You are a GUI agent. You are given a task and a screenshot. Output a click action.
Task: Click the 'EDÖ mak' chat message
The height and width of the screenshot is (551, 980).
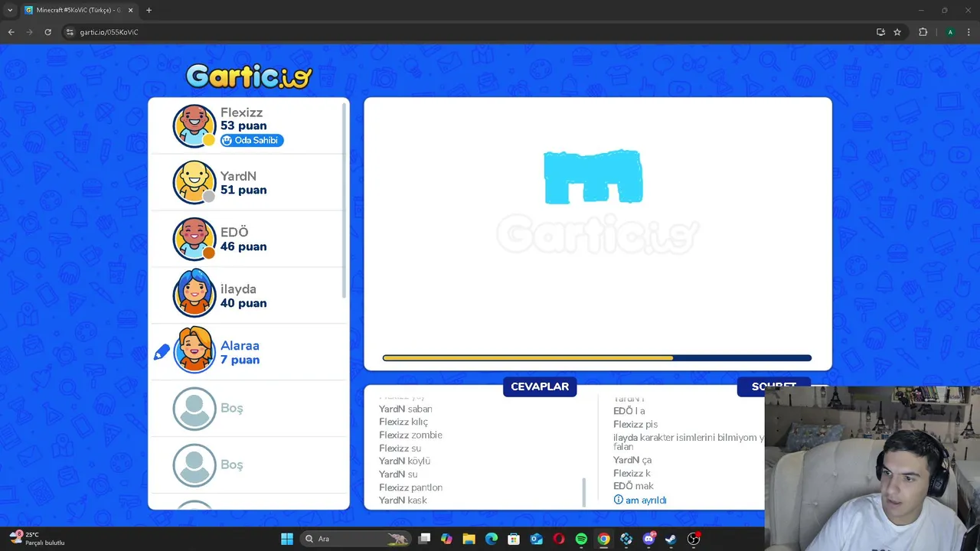point(633,486)
